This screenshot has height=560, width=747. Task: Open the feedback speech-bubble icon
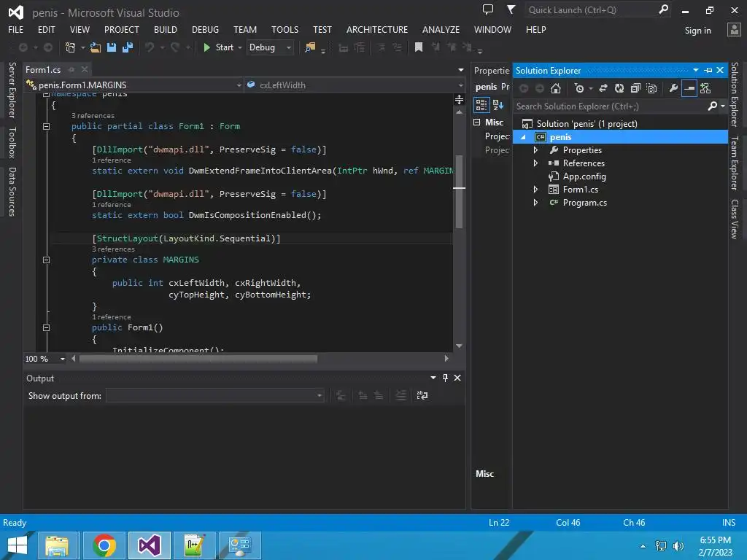(488, 9)
